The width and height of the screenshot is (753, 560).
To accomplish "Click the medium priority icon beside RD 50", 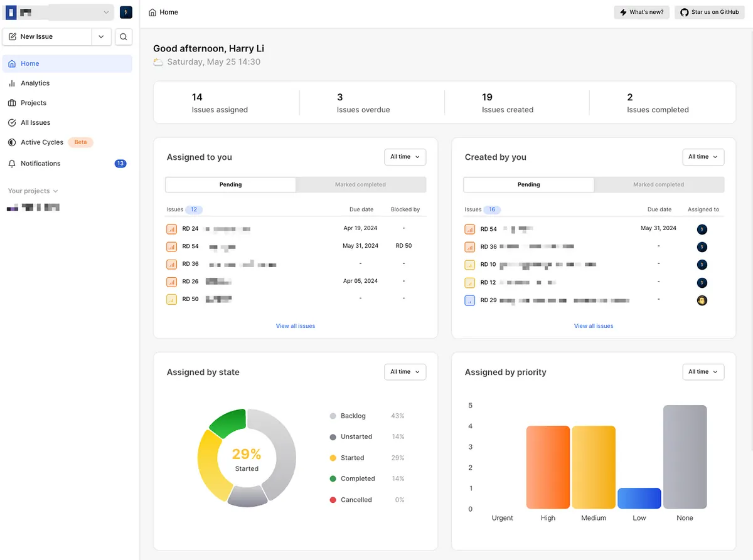I will [171, 300].
